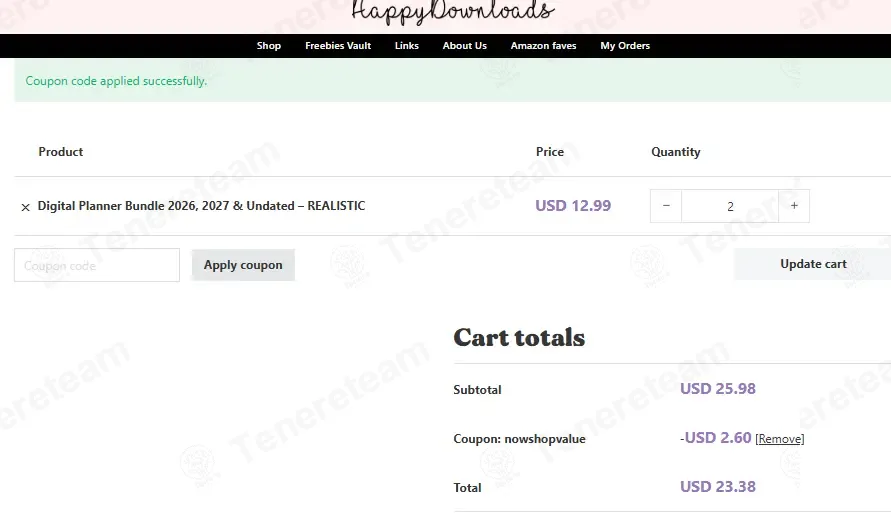Open the Digital Planner Bundle product link
This screenshot has height=530, width=891.
[x=201, y=206]
